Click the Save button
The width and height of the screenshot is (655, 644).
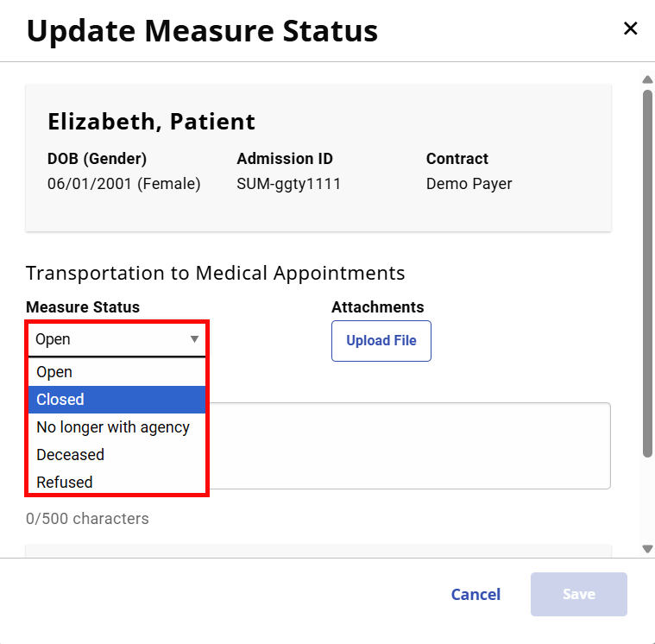[x=578, y=594]
